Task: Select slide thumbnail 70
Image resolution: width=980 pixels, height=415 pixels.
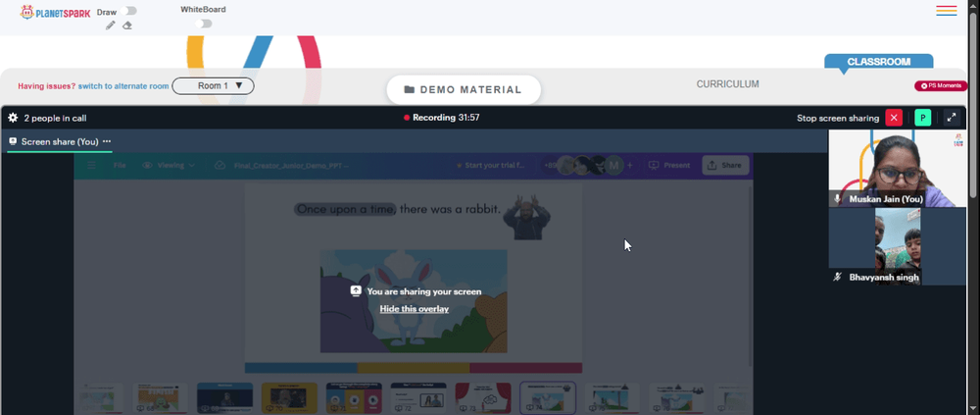Action: coord(289,398)
